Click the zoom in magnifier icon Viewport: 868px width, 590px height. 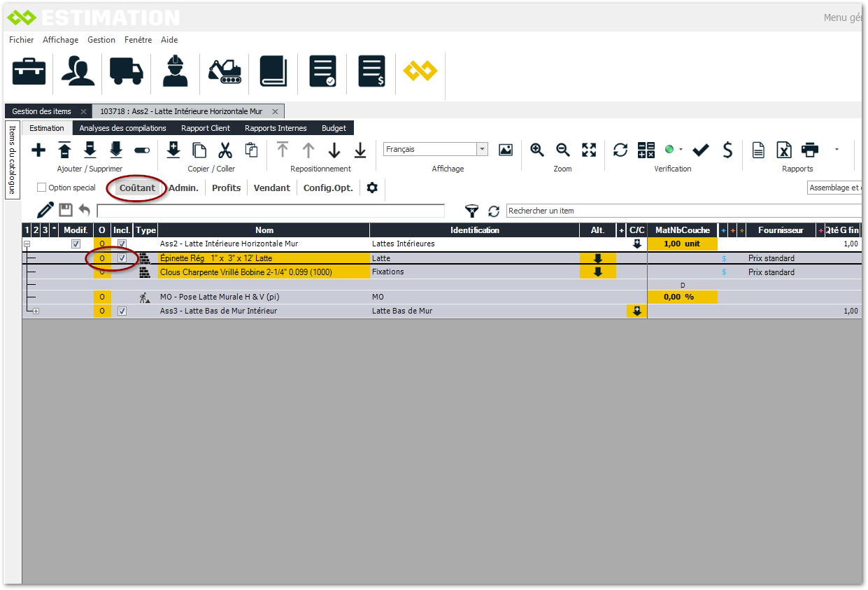point(537,150)
